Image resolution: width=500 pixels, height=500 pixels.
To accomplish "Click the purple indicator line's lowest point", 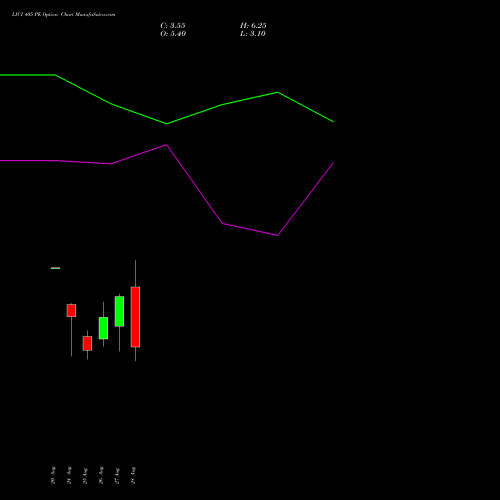I will point(278,235).
